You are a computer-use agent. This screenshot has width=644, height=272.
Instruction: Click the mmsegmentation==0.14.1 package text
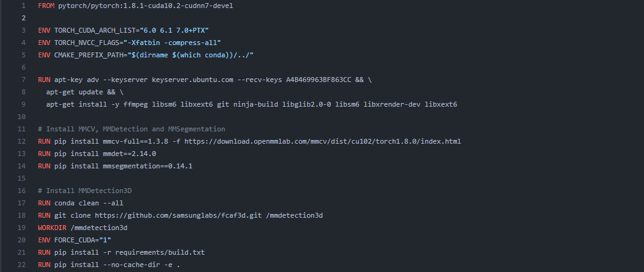[x=133, y=166]
